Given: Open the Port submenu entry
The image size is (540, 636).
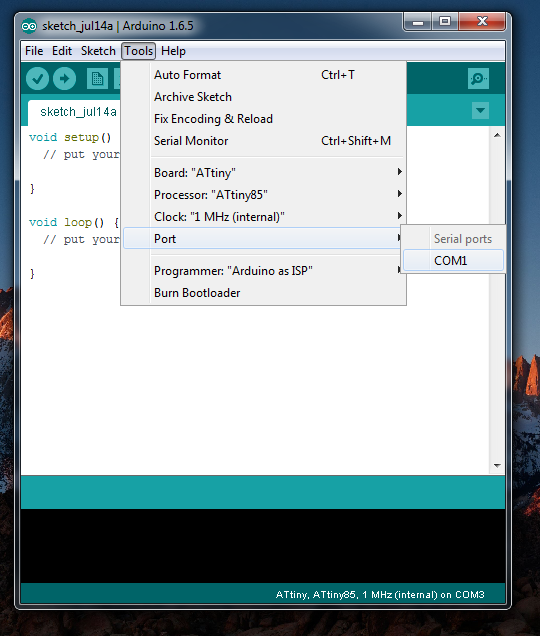Looking at the screenshot, I should 262,238.
